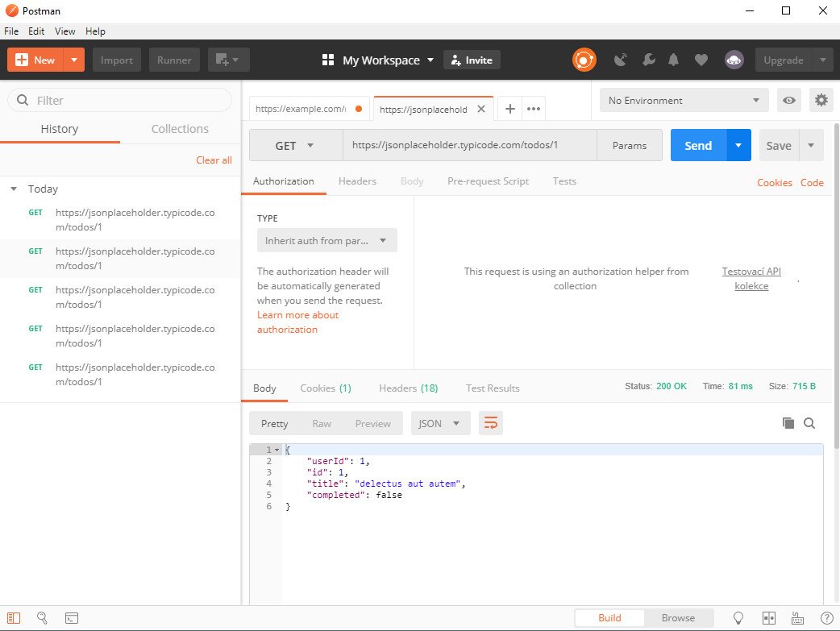This screenshot has height=631, width=840.
Task: Open the auth TYPE dropdown
Action: (326, 240)
